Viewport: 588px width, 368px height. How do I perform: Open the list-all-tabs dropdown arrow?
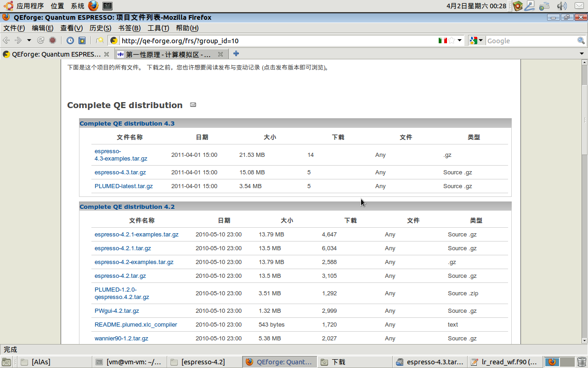coord(582,54)
